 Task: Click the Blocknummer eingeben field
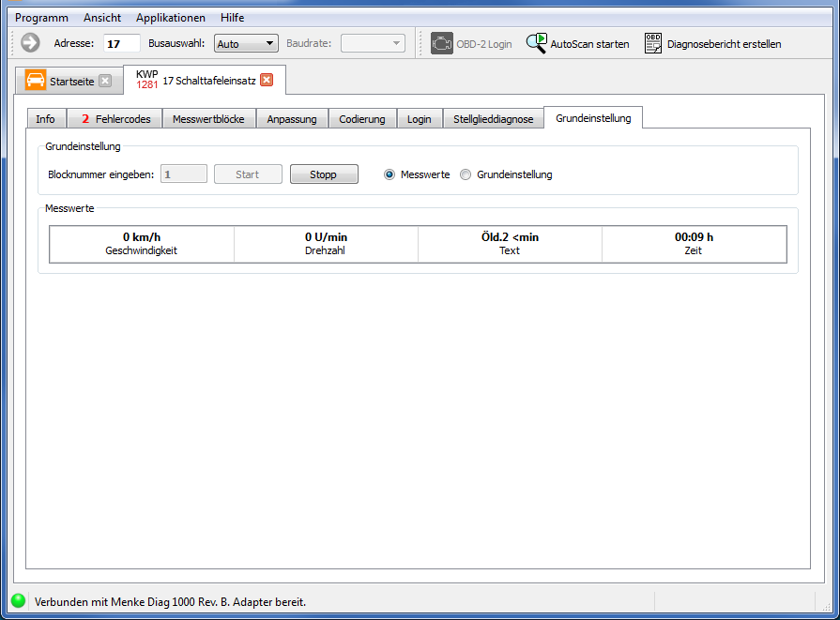(184, 174)
